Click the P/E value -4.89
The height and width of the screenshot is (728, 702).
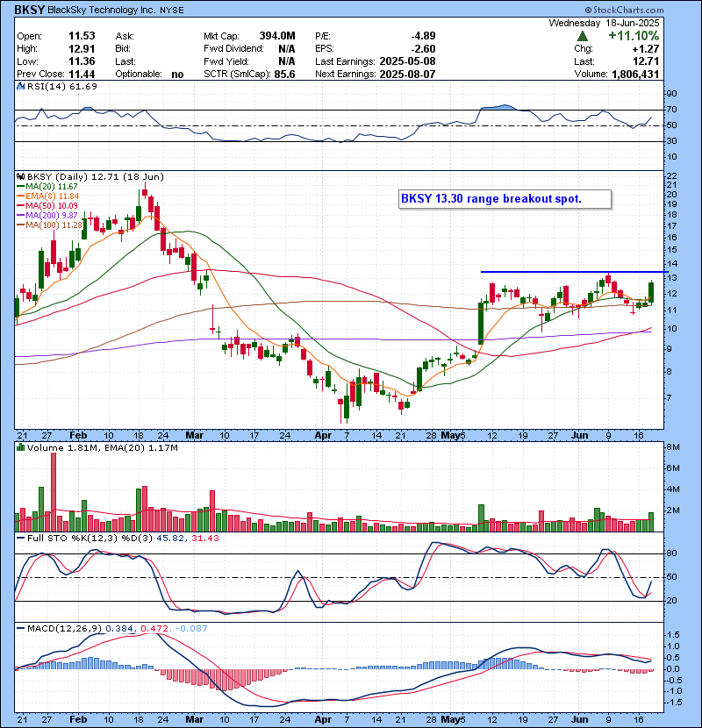click(x=423, y=36)
